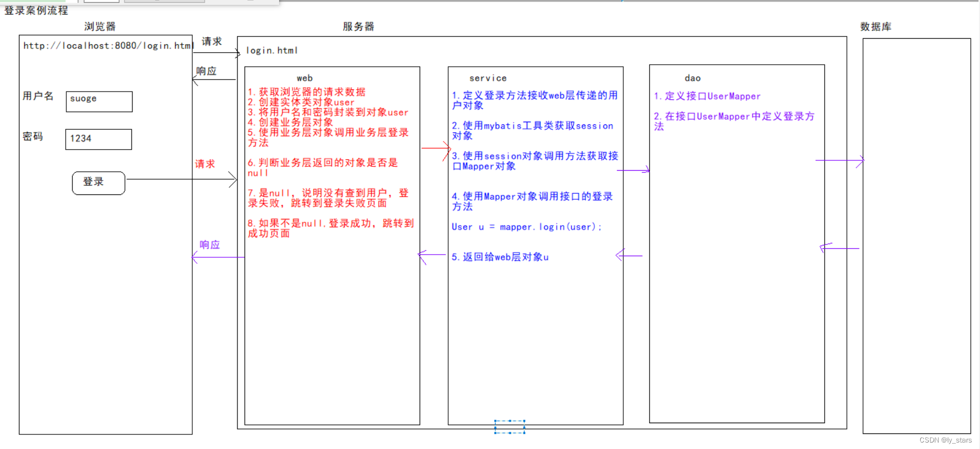Click dao step 2 在接口UserMapper中定义登录方法
The height and width of the screenshot is (449, 980).
(734, 121)
